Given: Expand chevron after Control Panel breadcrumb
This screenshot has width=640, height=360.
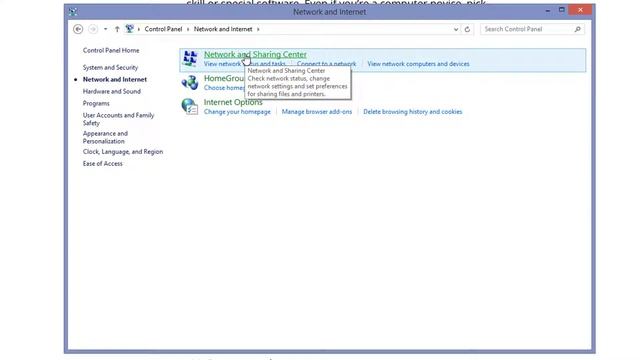Looking at the screenshot, I should pyautogui.click(x=188, y=29).
